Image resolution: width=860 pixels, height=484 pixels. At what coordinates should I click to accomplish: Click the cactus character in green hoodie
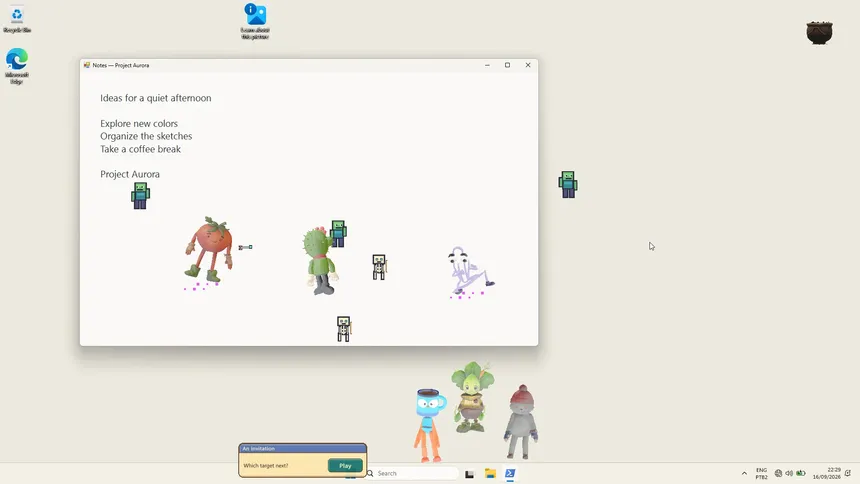(321, 262)
